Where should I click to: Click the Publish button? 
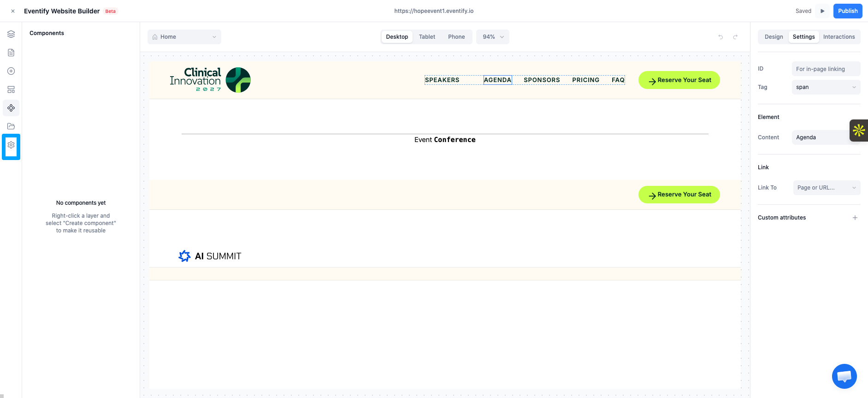pos(848,11)
